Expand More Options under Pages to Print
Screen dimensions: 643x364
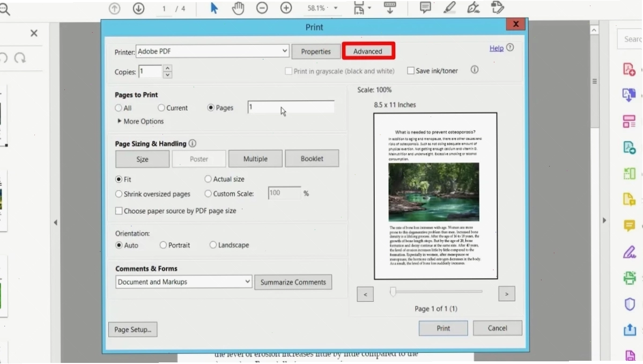[x=141, y=121]
